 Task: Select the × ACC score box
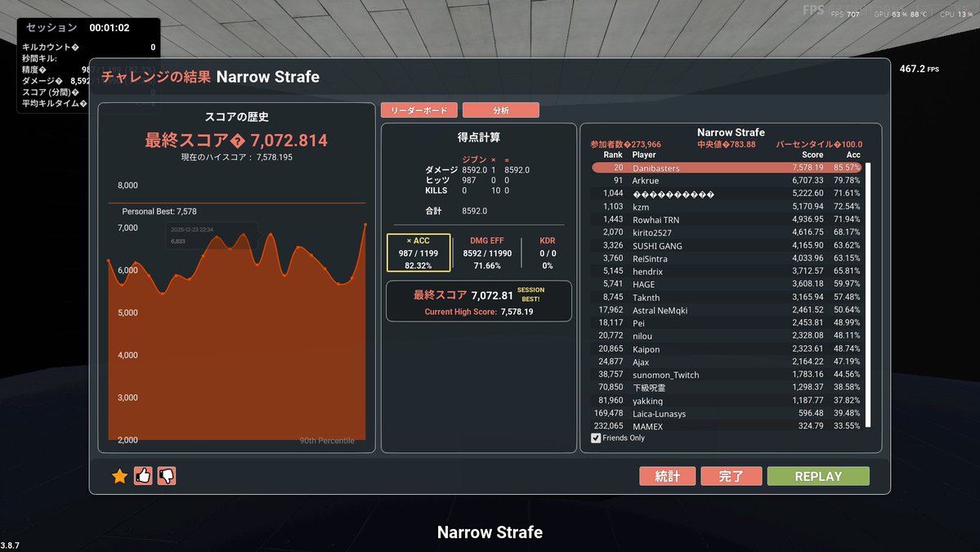click(418, 254)
